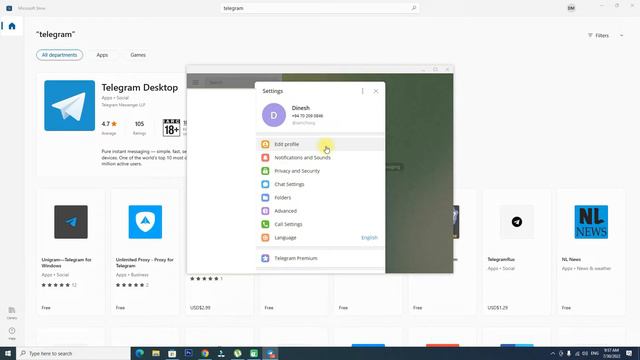Open volume control in system tray
Image resolution: width=640 pixels, height=360 pixels.
(x=585, y=353)
